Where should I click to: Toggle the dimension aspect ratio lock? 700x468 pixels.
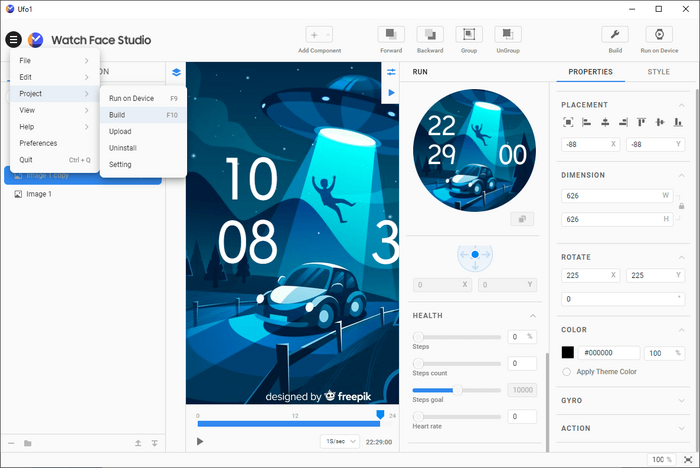click(681, 206)
